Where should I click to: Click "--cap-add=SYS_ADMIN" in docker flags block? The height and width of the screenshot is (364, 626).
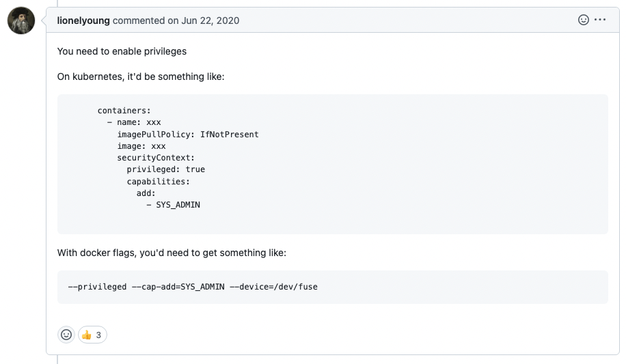point(178,287)
